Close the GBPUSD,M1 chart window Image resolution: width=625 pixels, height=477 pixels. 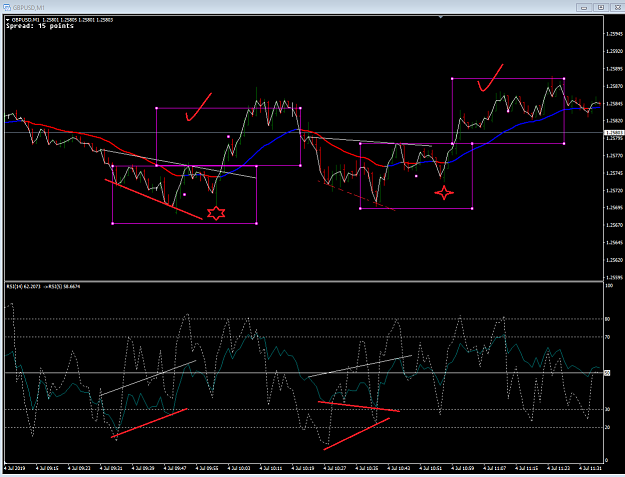(617, 8)
